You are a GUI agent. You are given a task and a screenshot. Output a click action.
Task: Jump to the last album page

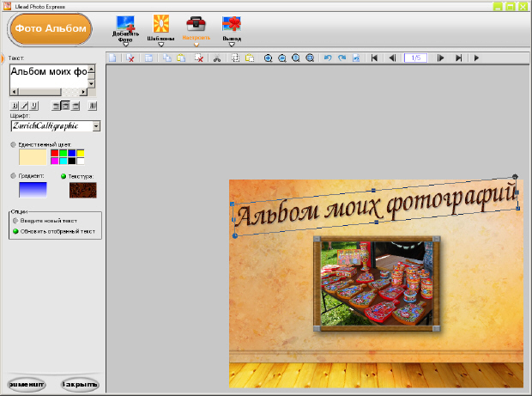click(x=458, y=58)
